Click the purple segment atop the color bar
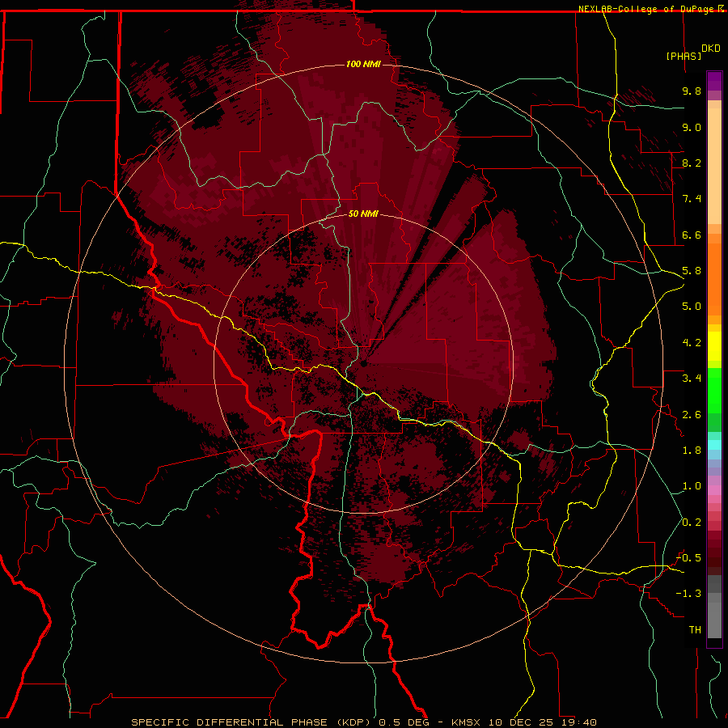 tap(714, 81)
